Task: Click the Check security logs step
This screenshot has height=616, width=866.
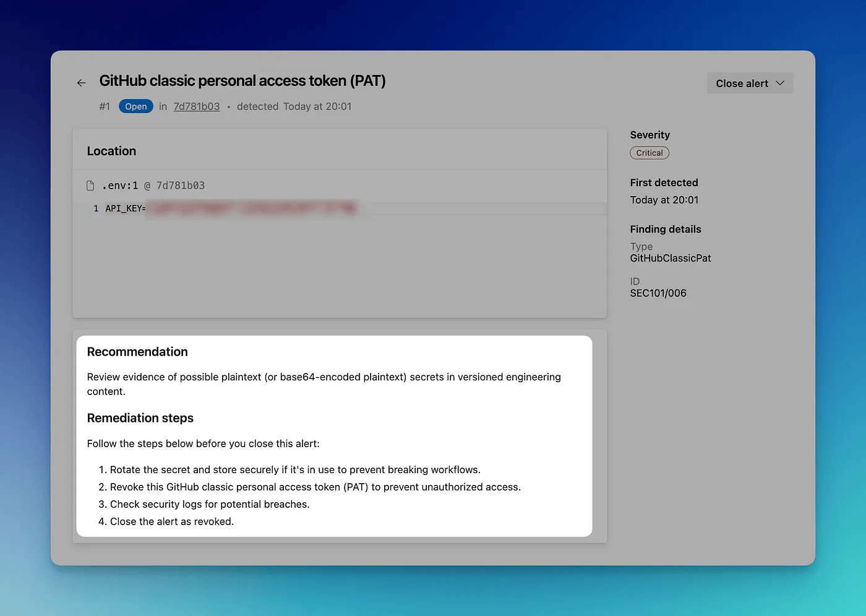Action: (209, 504)
